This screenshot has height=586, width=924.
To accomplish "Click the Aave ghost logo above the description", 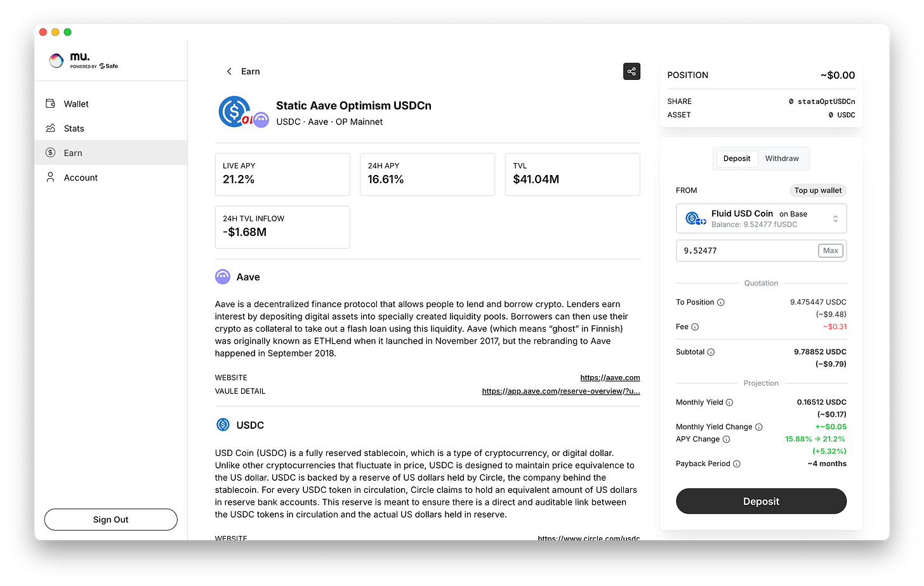I will pyautogui.click(x=223, y=277).
